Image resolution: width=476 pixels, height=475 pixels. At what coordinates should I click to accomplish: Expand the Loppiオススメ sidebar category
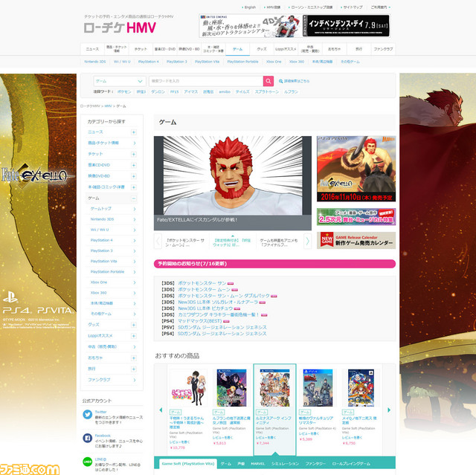click(134, 336)
